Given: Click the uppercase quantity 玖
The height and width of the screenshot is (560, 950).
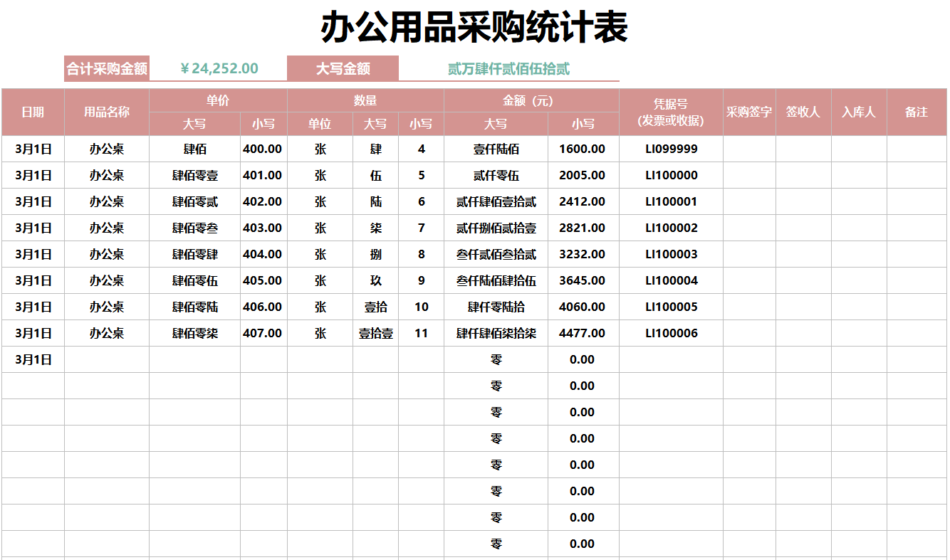Looking at the screenshot, I should coord(375,280).
